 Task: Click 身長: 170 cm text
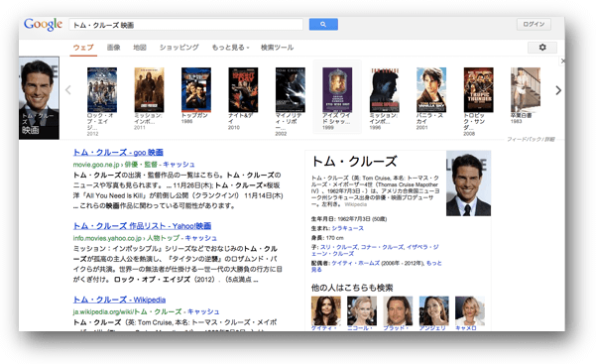(x=327, y=238)
